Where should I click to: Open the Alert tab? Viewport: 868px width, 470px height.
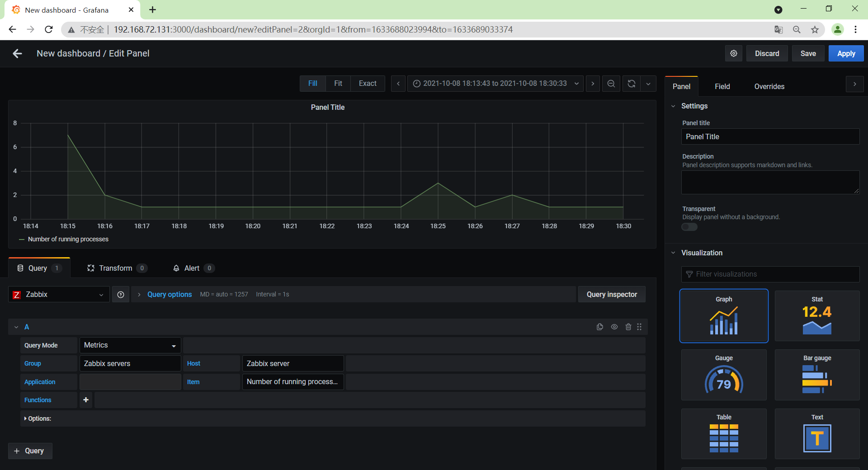[x=193, y=268]
